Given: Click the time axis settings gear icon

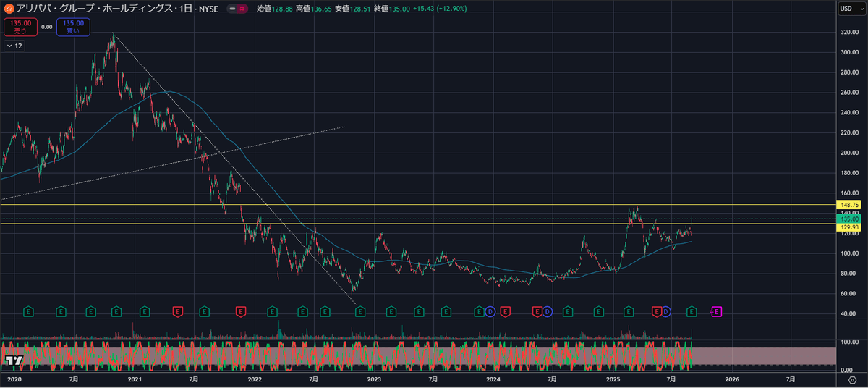Looking at the screenshot, I should pyautogui.click(x=852, y=379).
